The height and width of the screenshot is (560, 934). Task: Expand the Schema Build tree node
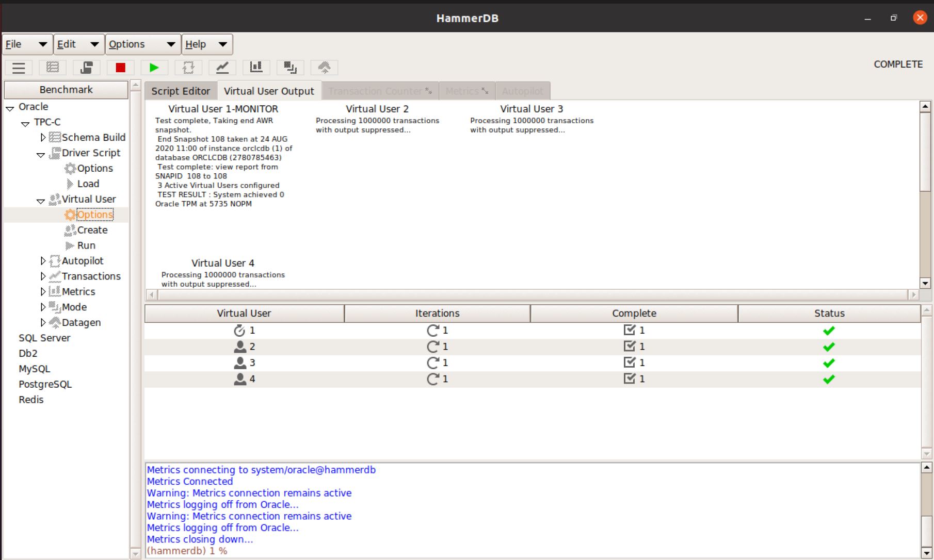(43, 138)
